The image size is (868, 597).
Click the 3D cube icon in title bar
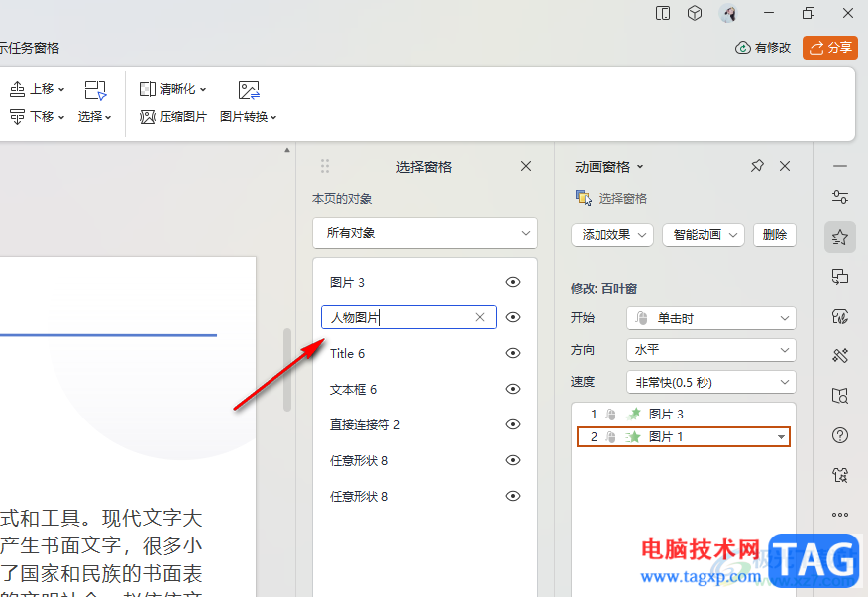[695, 13]
